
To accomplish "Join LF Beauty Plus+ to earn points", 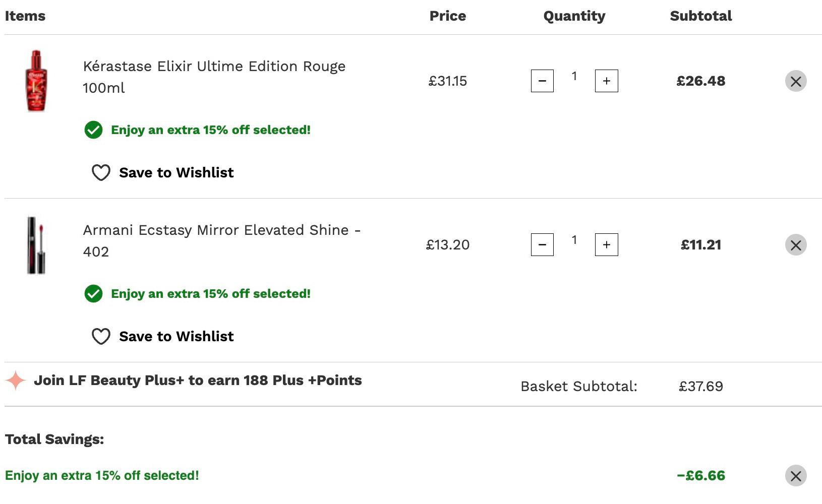I will click(x=198, y=380).
